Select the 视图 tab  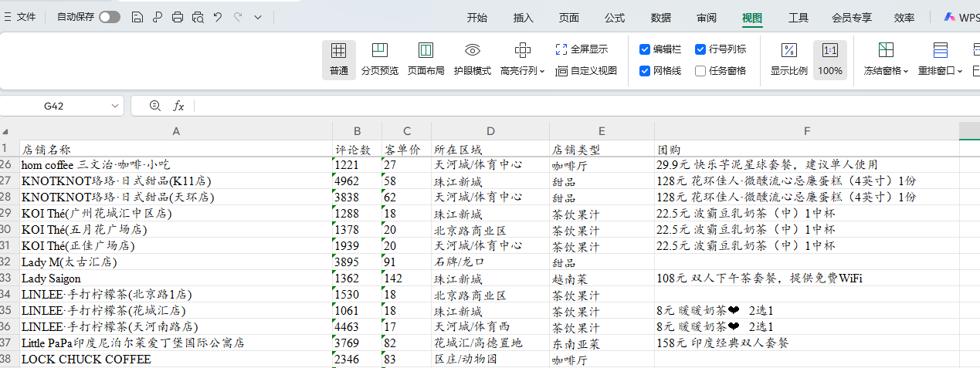752,18
